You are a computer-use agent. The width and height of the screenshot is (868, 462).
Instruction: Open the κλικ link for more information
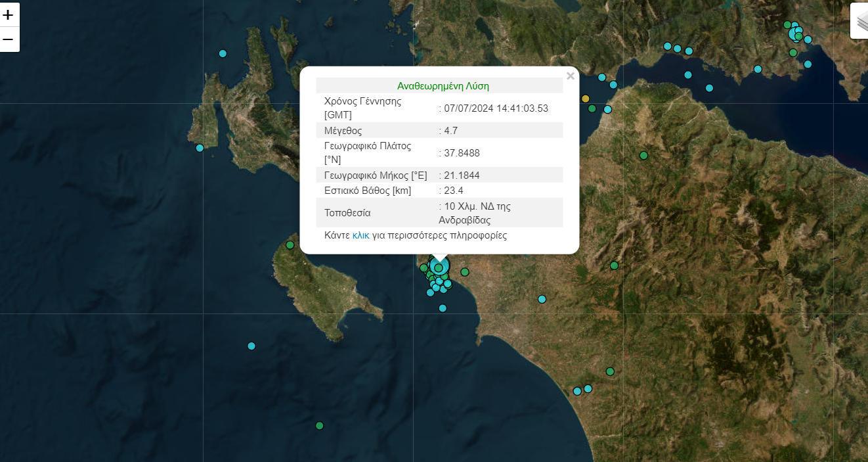(360, 235)
